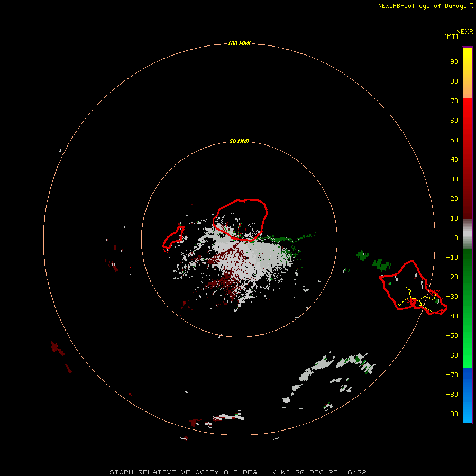
Task: Click the -50 value on the velocity scale
Action: [452, 335]
